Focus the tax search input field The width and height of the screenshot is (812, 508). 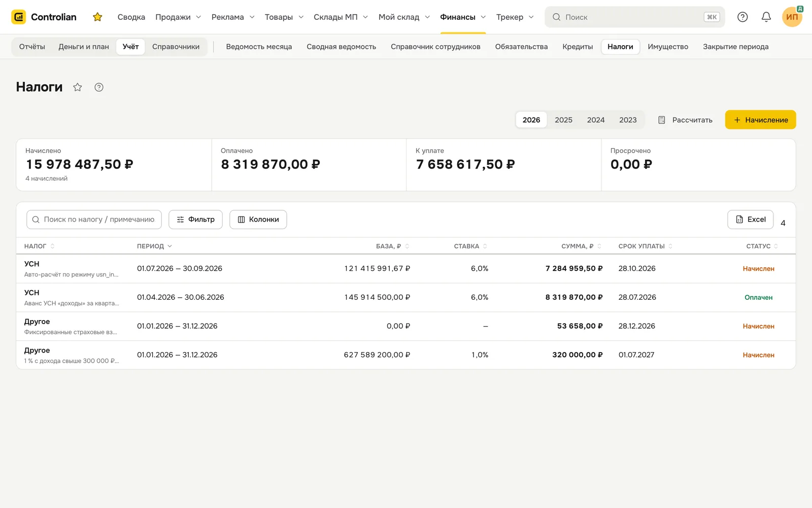tap(94, 219)
